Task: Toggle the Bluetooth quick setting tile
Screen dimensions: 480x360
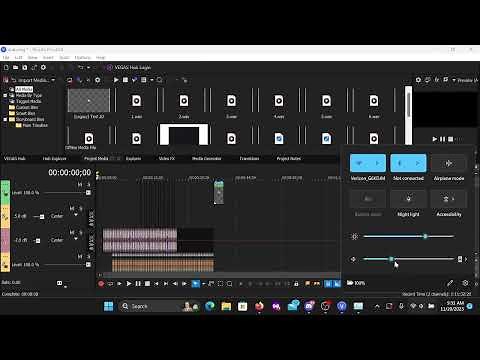Action: [x=399, y=163]
